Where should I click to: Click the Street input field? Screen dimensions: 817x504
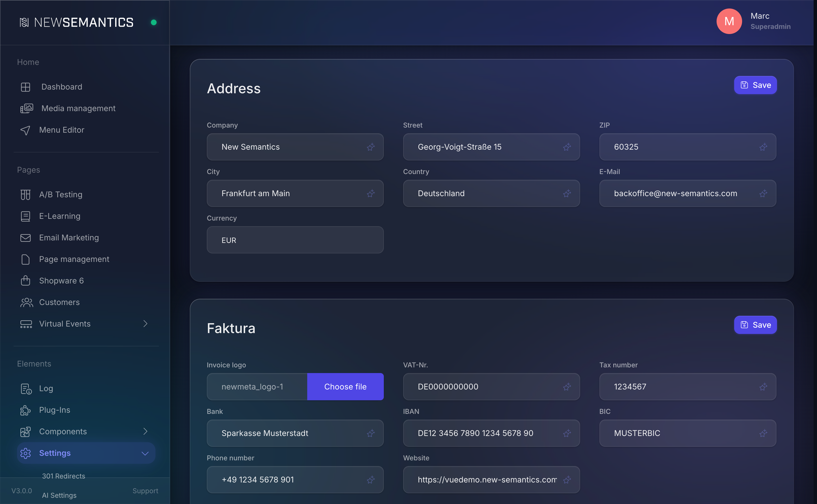pos(491,147)
